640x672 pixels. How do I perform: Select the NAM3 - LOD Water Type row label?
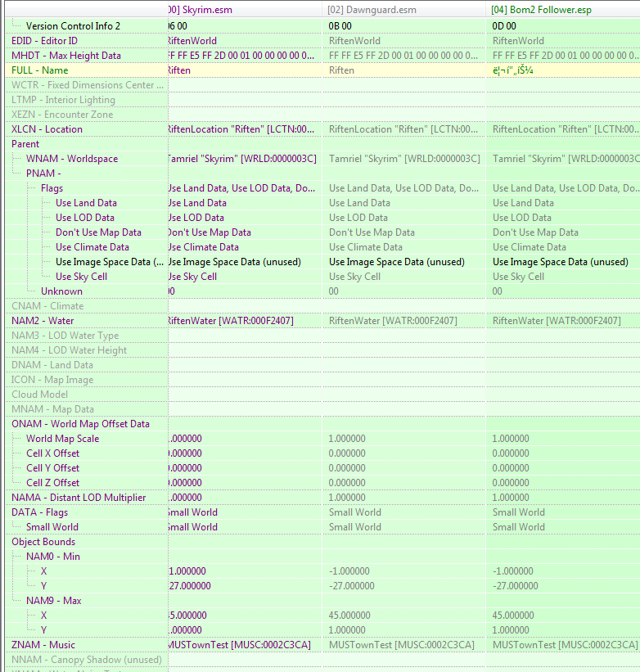[x=65, y=336]
